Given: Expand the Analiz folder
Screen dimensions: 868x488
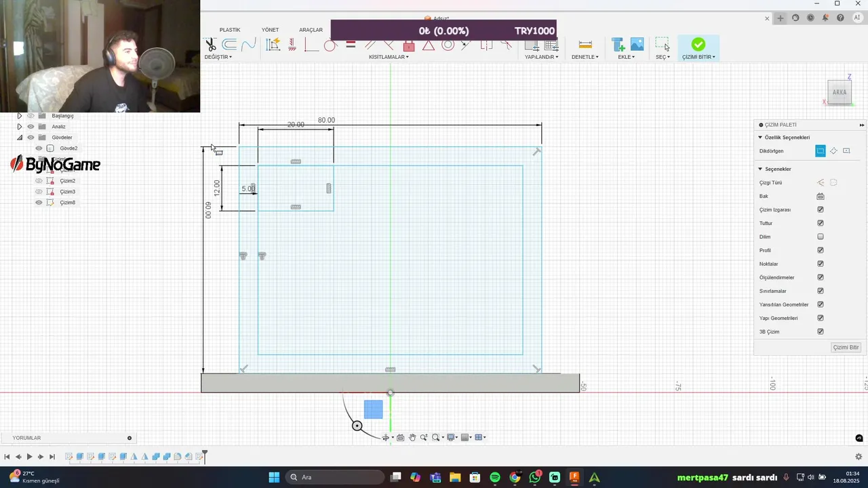Looking at the screenshot, I should pos(19,127).
